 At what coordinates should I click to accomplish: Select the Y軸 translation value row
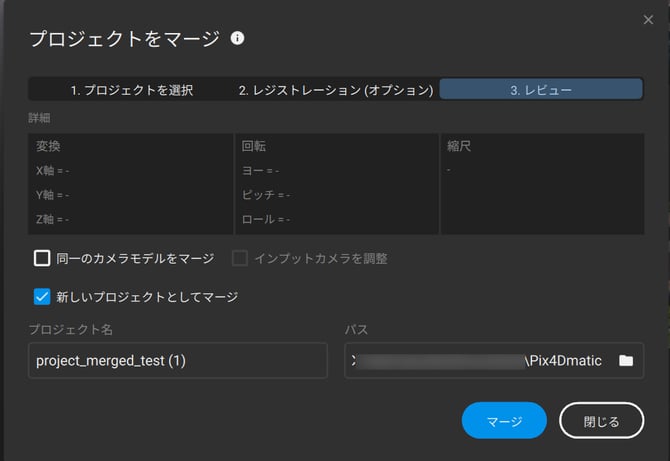52,195
